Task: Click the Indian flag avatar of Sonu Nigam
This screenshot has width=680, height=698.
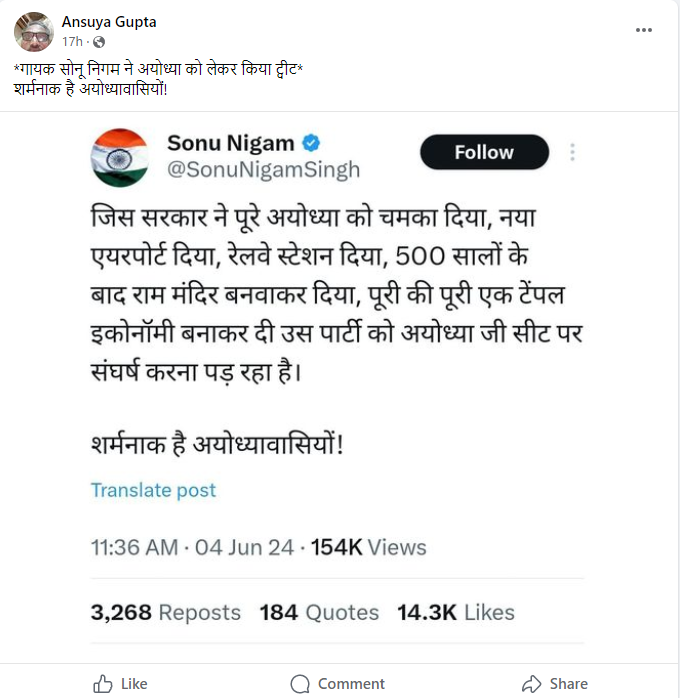Action: point(119,156)
